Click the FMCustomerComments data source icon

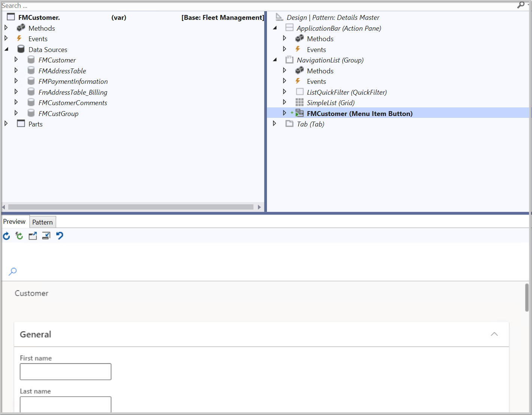click(x=31, y=103)
